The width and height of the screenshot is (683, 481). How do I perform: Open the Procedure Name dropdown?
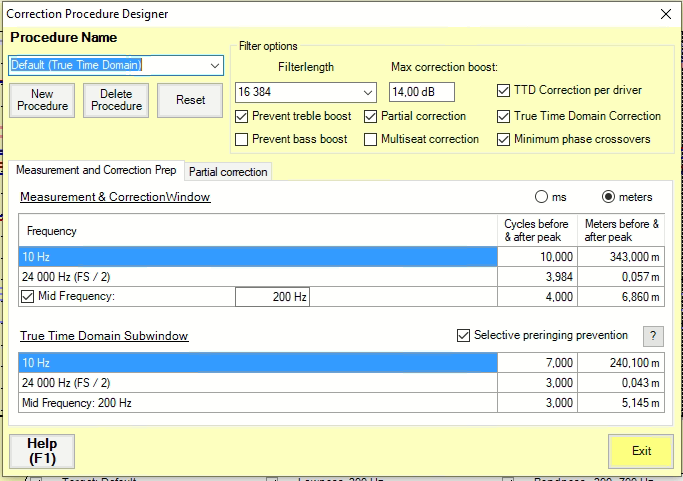point(216,65)
